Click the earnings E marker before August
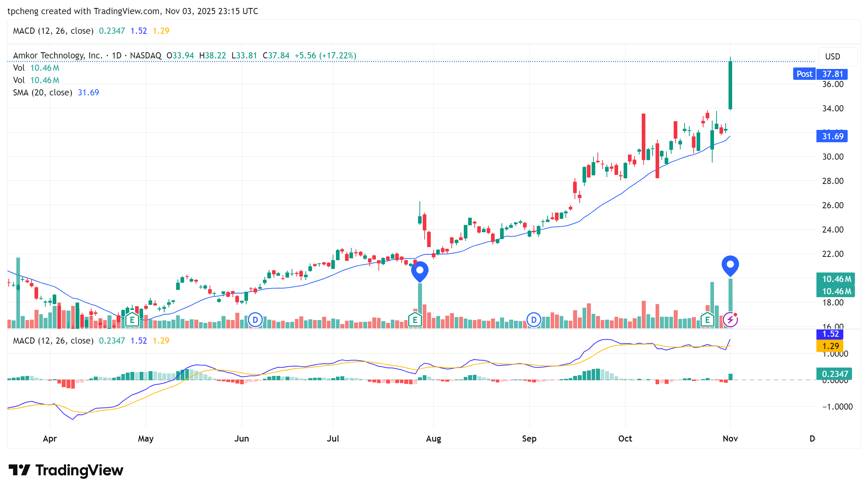This screenshot has width=868, height=492. (x=415, y=320)
